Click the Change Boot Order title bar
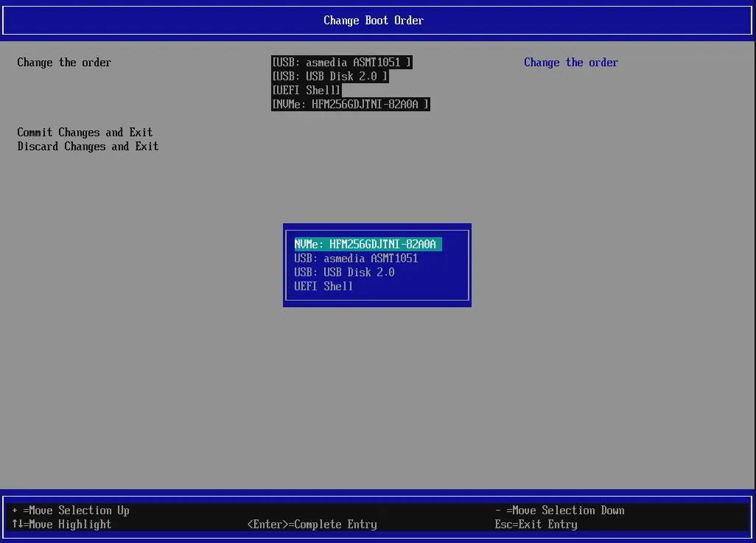Viewport: 756px width, 543px height. pyautogui.click(x=374, y=20)
